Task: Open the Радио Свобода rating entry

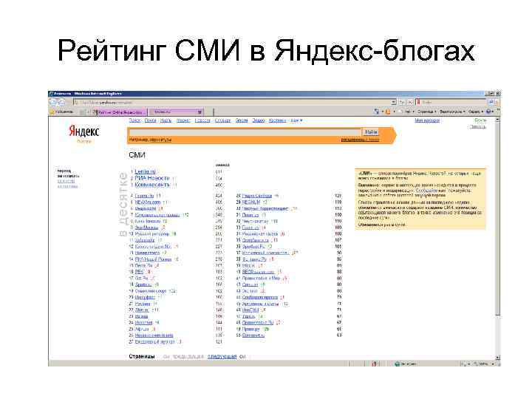Action: pos(257,196)
